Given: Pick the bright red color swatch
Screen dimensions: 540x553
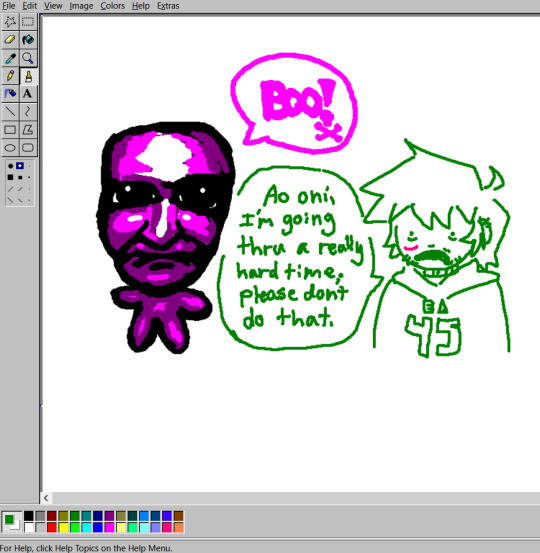Looking at the screenshot, I should point(52,528).
